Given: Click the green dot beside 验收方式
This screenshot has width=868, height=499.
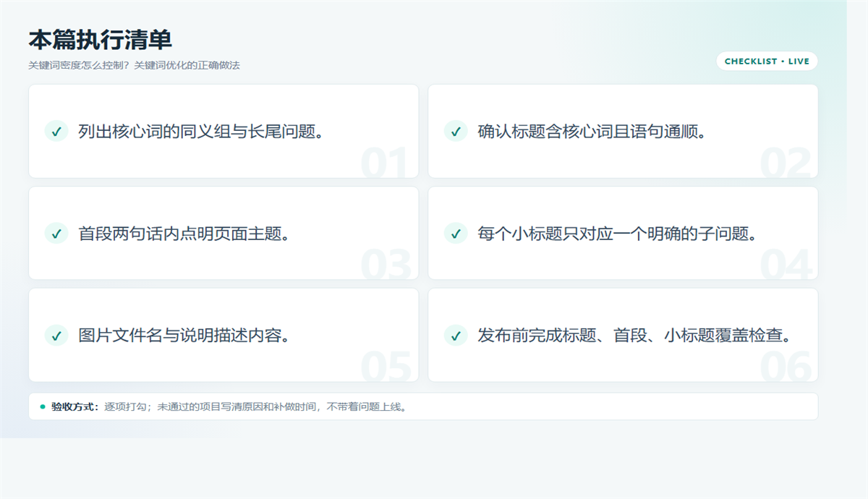Looking at the screenshot, I should (x=43, y=406).
